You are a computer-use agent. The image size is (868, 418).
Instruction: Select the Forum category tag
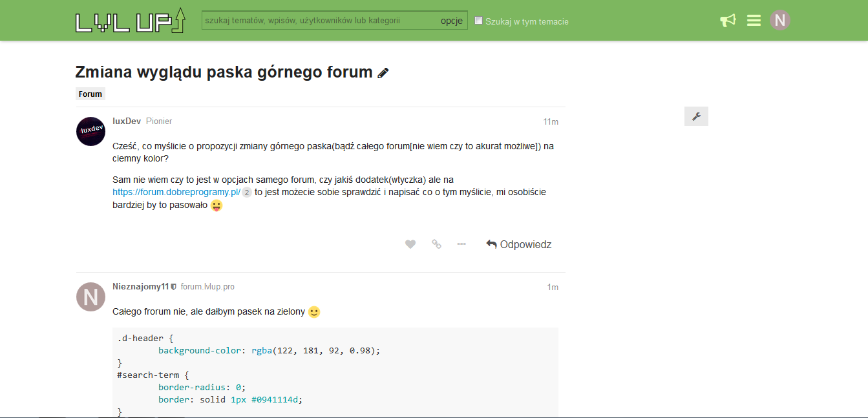pos(90,94)
